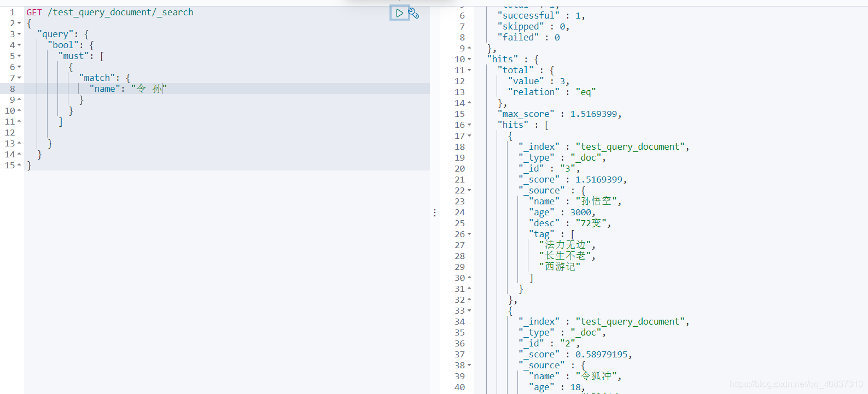Click the editor and output pane divider handle
This screenshot has width=868, height=394.
(435, 213)
